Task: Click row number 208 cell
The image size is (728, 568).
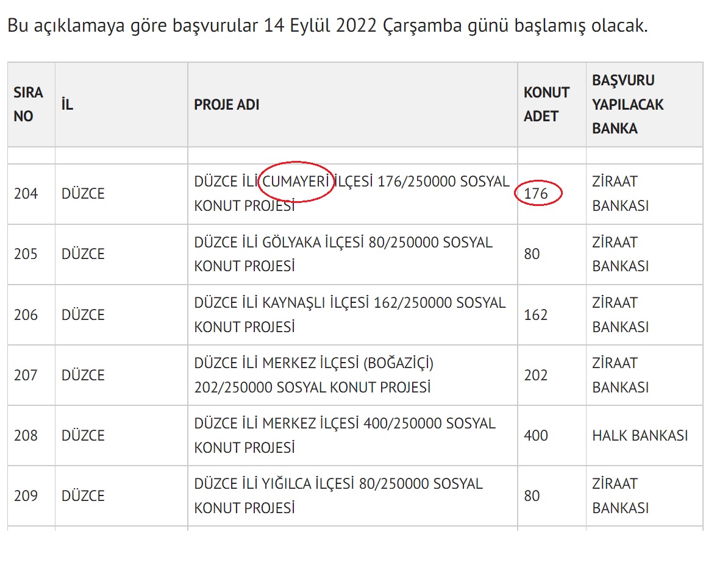Action: [x=26, y=435]
